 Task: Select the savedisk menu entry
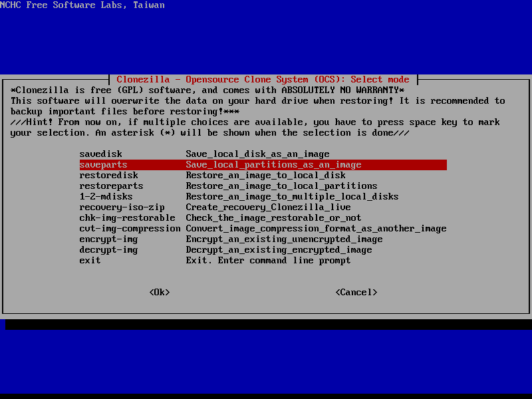263,154
